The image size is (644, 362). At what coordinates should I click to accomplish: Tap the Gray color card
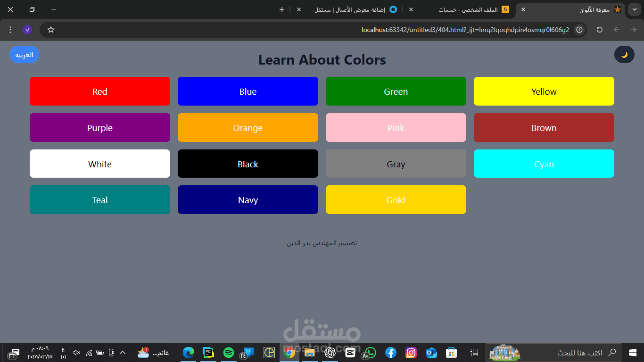[396, 164]
